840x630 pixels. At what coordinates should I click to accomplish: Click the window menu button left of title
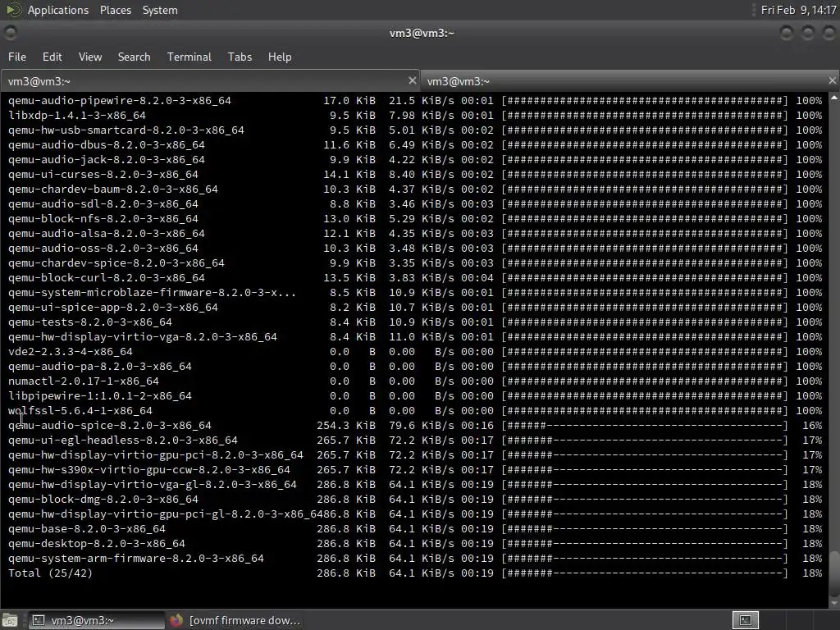[x=10, y=33]
